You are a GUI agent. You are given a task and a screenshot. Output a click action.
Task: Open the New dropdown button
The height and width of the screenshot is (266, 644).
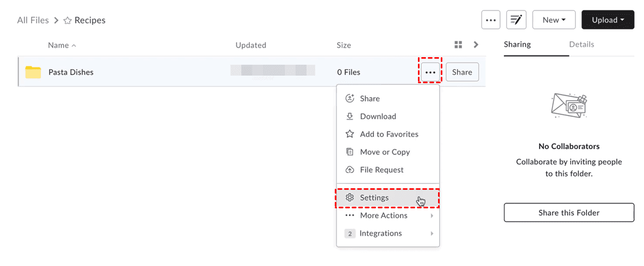554,20
